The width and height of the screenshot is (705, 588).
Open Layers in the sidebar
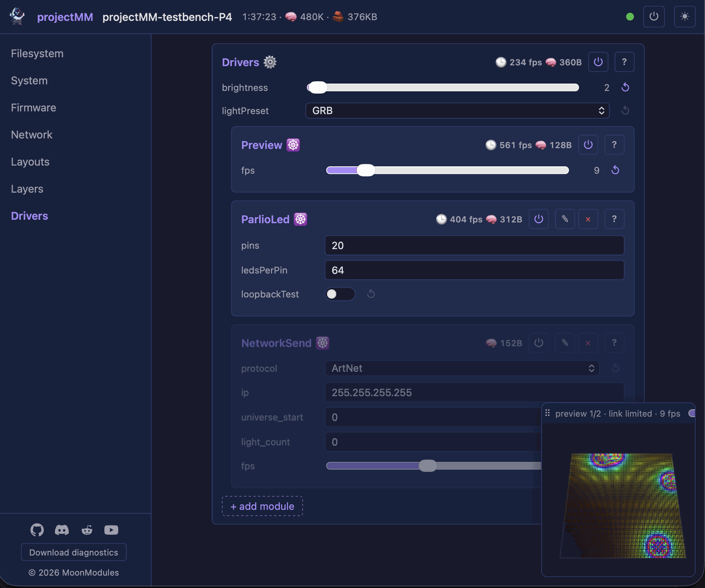[x=27, y=189]
